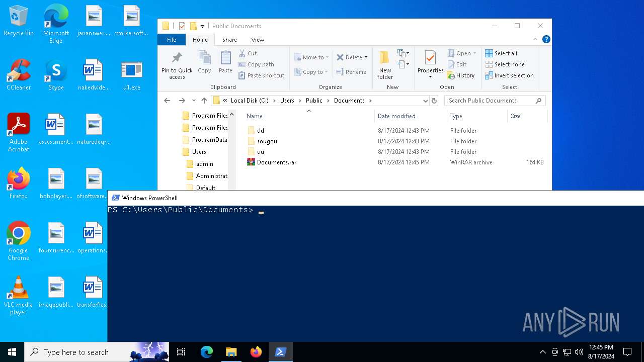Viewport: 644px width, 362px height.
Task: Click the PowerShell command prompt area
Action: click(375, 274)
